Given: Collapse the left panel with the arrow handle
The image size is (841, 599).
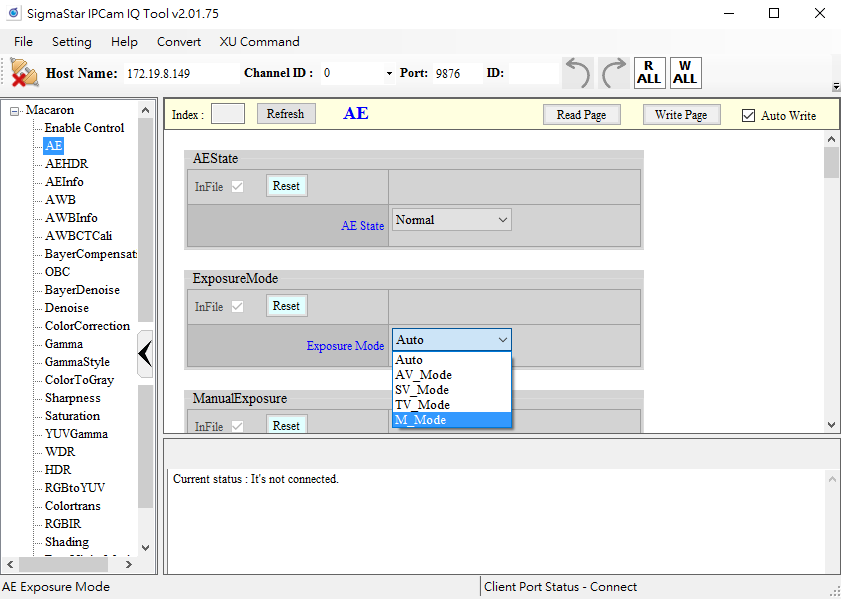Looking at the screenshot, I should (145, 353).
